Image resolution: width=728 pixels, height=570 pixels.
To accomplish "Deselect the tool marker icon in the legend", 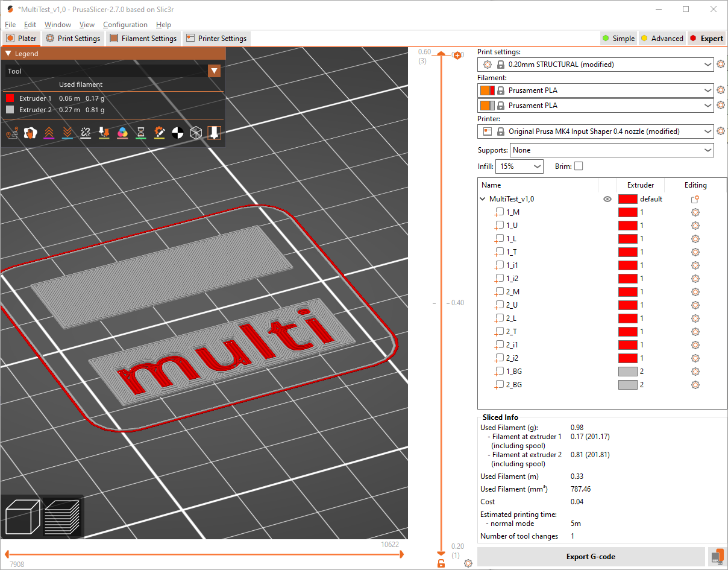I will pyautogui.click(x=214, y=132).
